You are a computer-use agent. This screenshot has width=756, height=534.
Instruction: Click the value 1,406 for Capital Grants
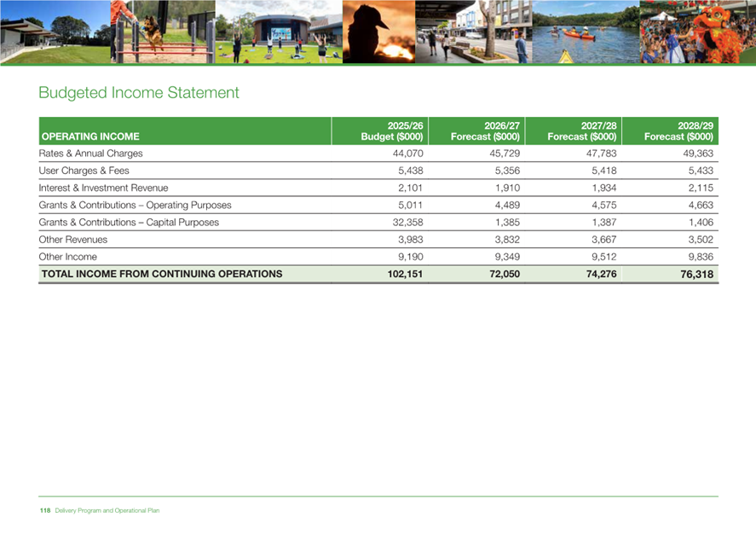click(701, 223)
